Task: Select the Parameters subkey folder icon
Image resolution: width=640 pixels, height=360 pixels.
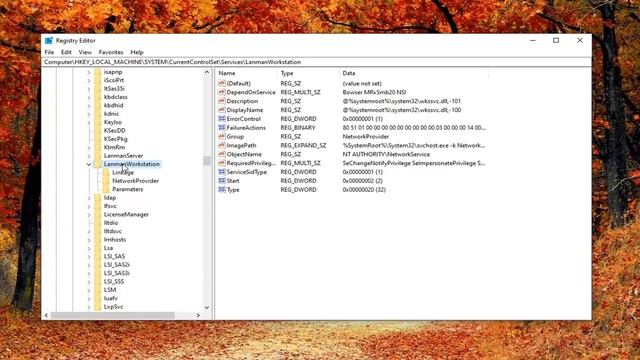Action: tap(106, 189)
